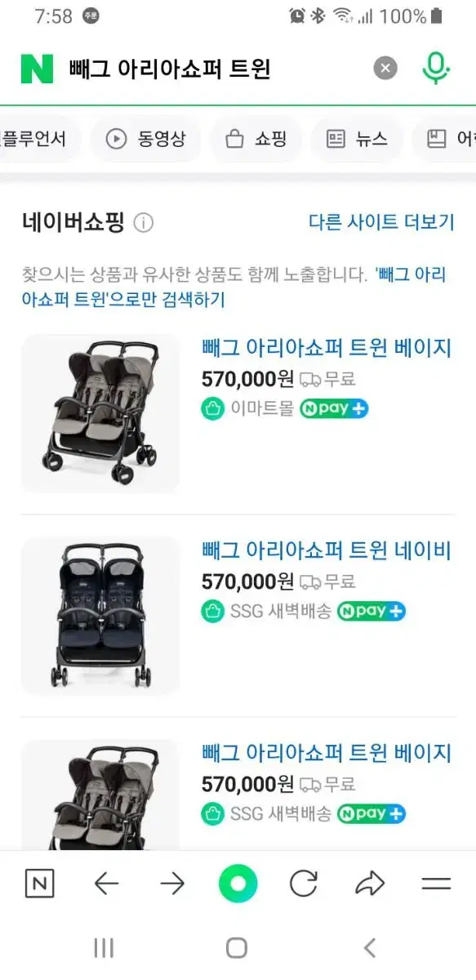Screen dimensions: 476x980
Task: Open the hamburger menu in bottom bar
Action: [x=436, y=884]
